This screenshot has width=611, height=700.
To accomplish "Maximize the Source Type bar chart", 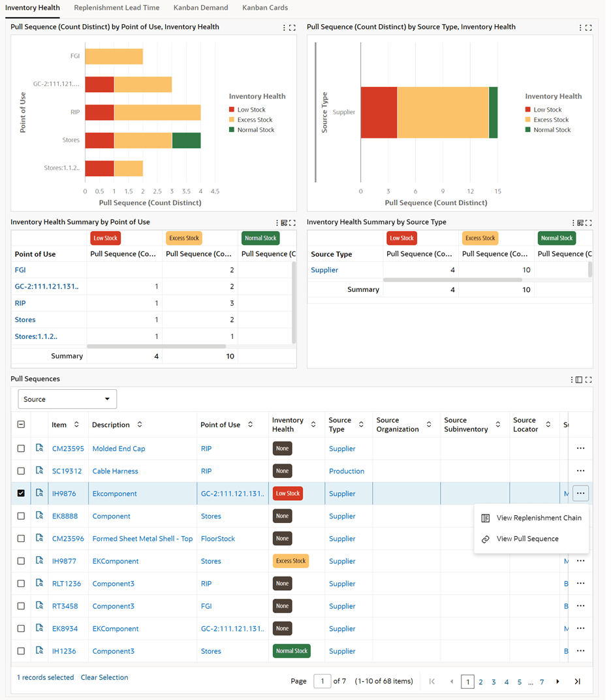I will coord(589,27).
